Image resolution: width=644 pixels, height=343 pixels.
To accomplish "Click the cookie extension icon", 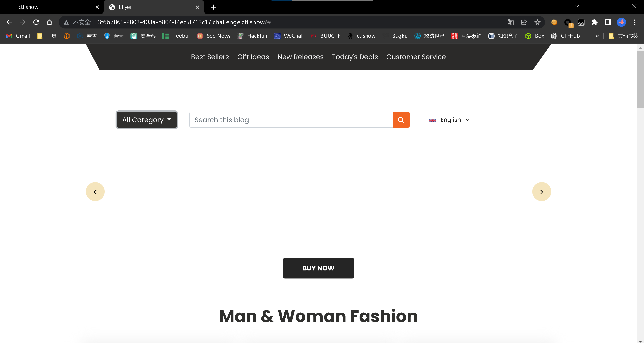I will click(x=554, y=22).
